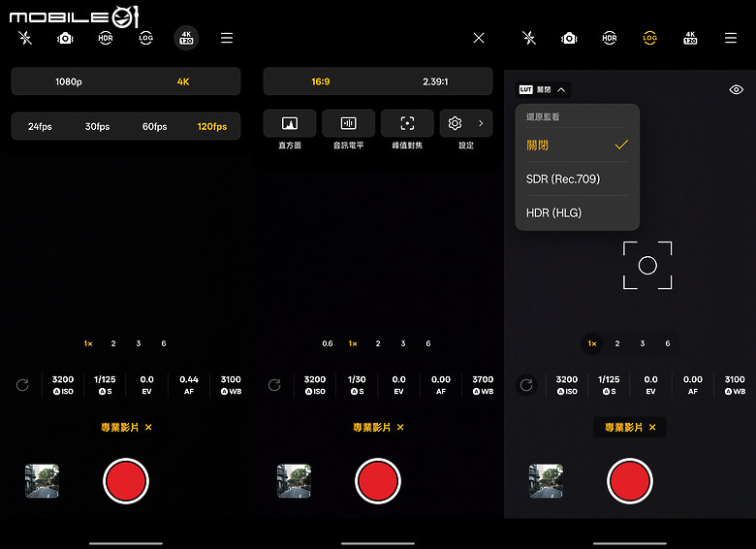Reset parameters icon in right screen
The image size is (756, 549).
click(526, 385)
